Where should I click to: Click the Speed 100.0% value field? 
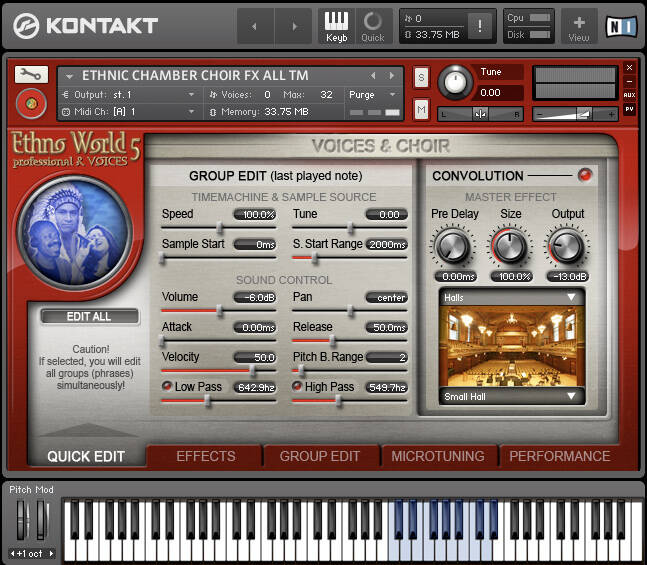(255, 215)
